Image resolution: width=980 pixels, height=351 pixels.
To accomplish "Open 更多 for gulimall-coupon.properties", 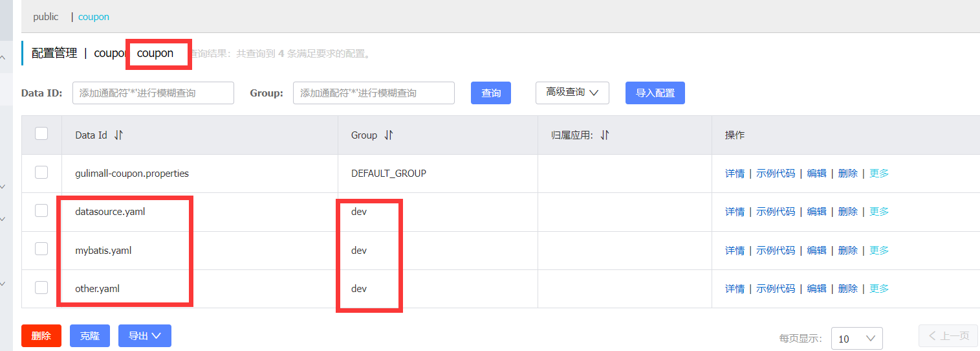I will (879, 174).
